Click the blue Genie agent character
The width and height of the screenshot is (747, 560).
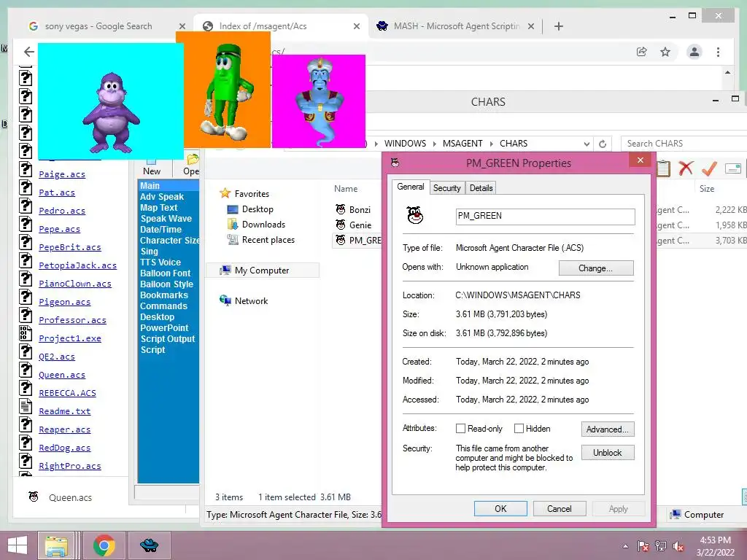coord(319,101)
